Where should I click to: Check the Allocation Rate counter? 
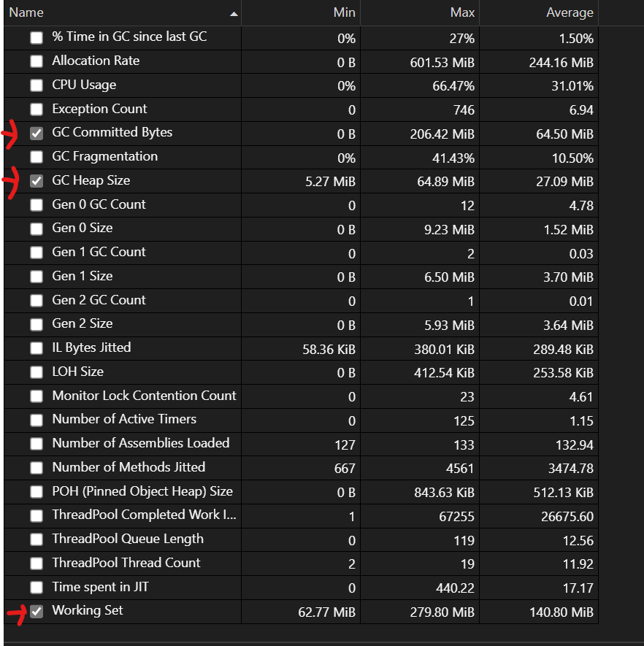[37, 61]
